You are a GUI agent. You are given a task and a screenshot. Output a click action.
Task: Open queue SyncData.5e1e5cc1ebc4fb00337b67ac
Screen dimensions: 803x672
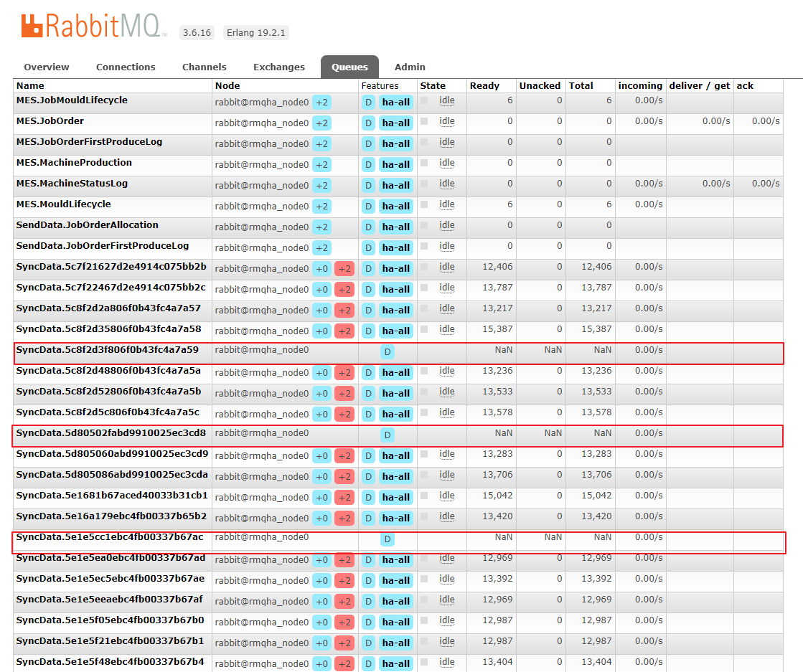click(110, 537)
